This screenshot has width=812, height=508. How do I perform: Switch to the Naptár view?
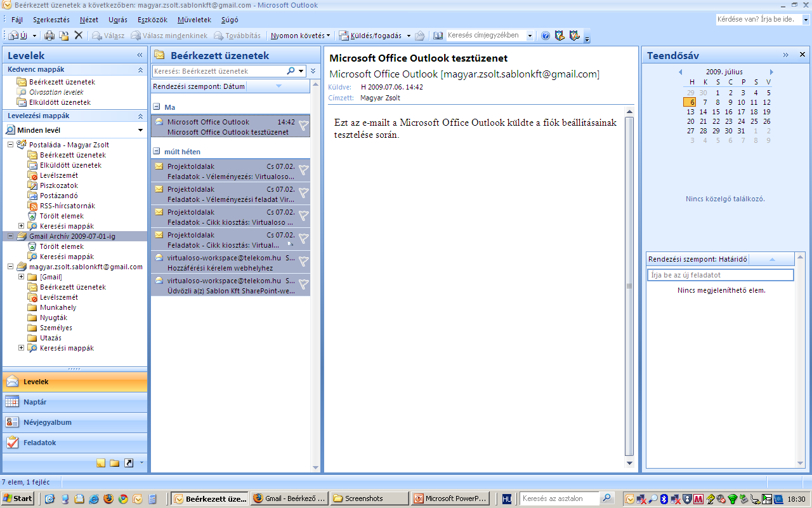pos(75,402)
